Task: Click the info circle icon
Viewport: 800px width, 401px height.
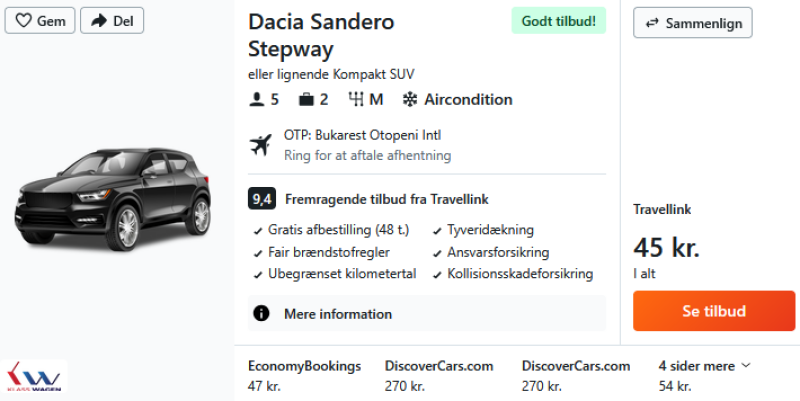Action: coord(262,314)
